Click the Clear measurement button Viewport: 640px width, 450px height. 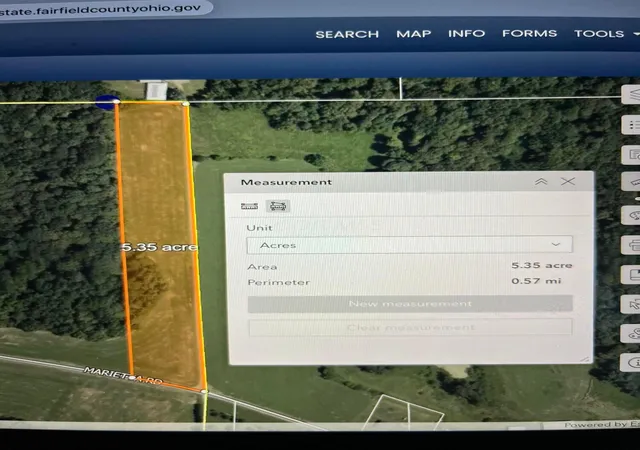(x=410, y=327)
